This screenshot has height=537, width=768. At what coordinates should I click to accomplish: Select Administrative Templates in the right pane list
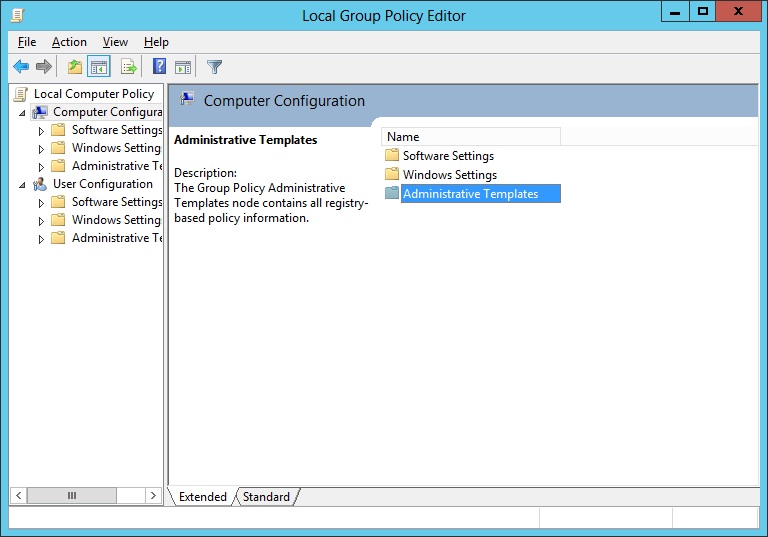tap(480, 194)
